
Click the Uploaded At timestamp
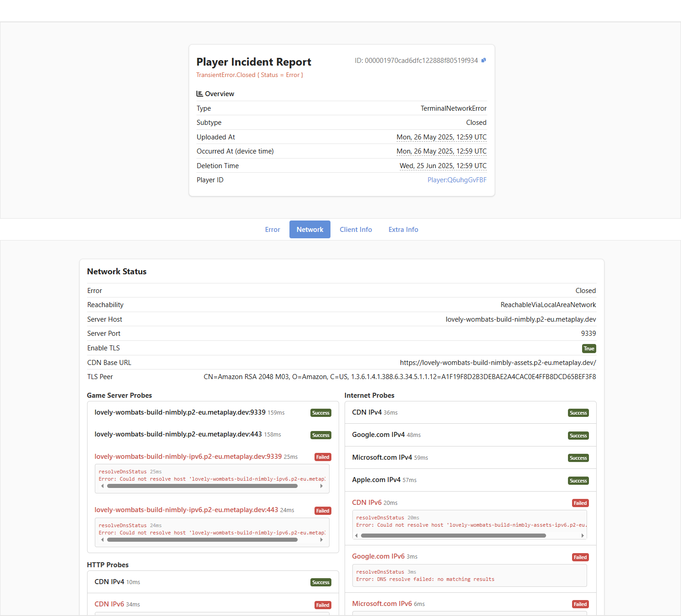(441, 137)
